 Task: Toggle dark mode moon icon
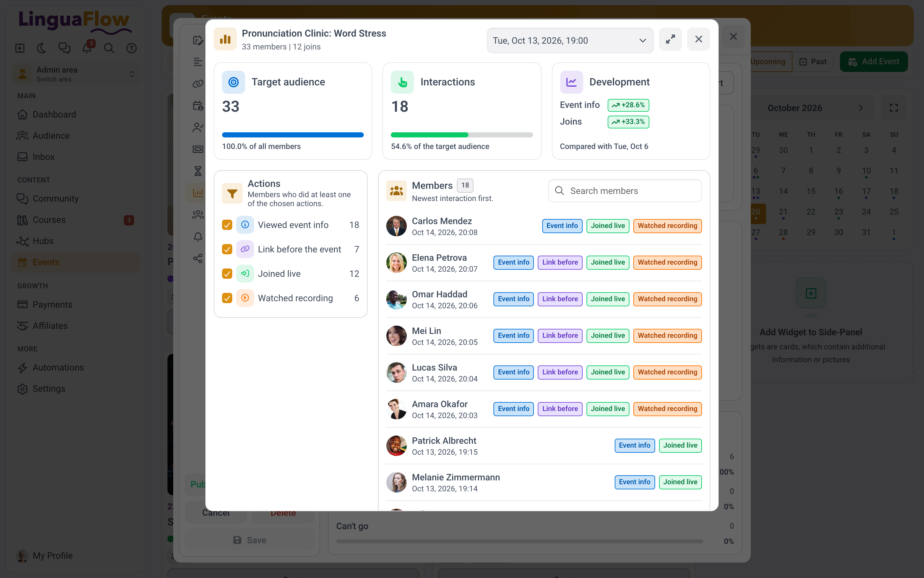[x=42, y=48]
